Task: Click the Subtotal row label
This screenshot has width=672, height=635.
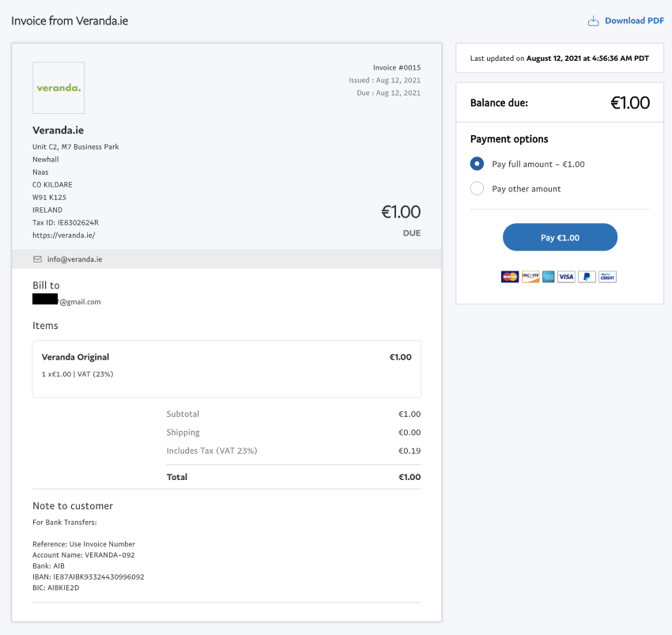Action: click(183, 414)
